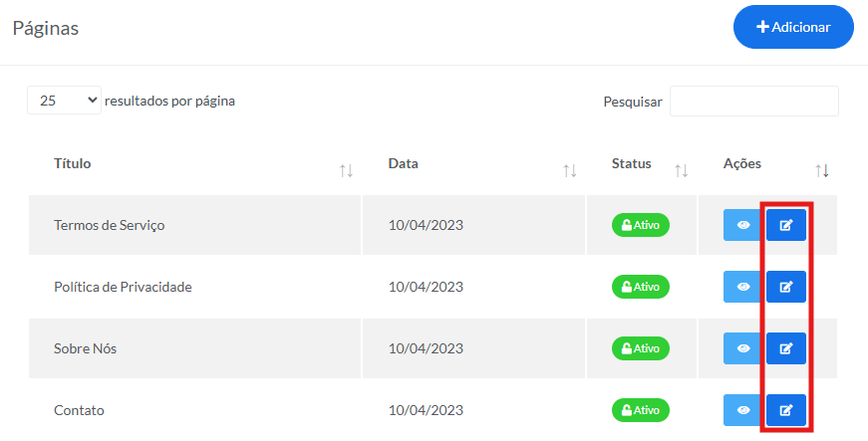The image size is (868, 441).
Task: Sort by Status column arrows
Action: [x=682, y=171]
